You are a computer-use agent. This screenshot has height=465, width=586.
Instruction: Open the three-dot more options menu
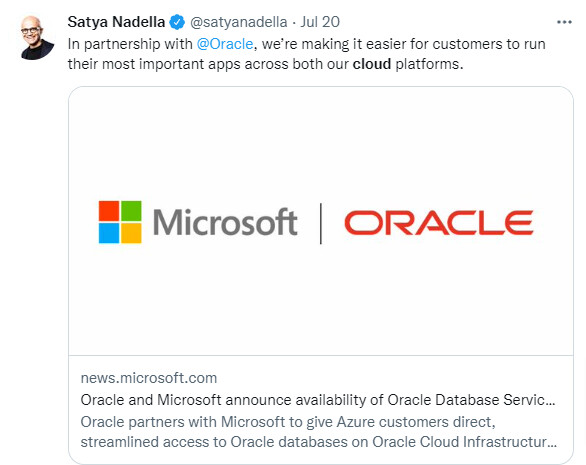tap(564, 22)
